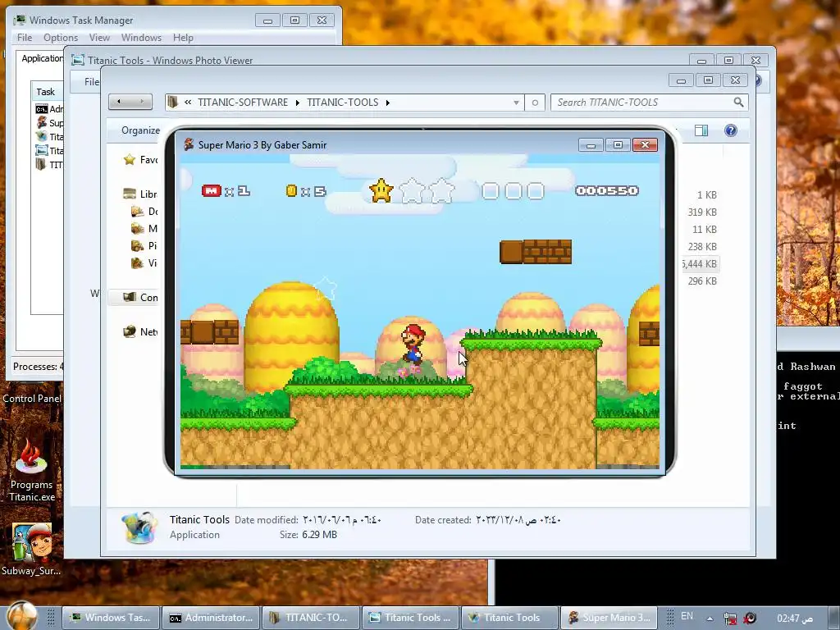
Task: Click the Explorer help question-mark icon
Action: (x=731, y=130)
